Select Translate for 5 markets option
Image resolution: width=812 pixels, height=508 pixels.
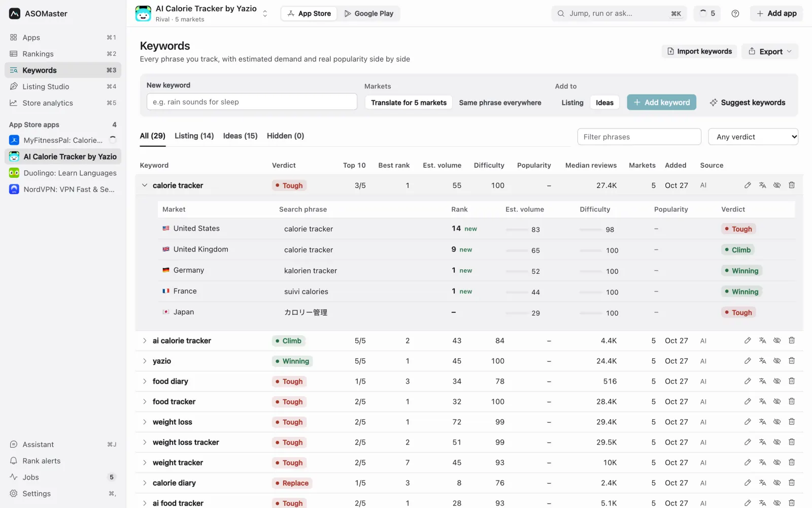click(x=409, y=103)
